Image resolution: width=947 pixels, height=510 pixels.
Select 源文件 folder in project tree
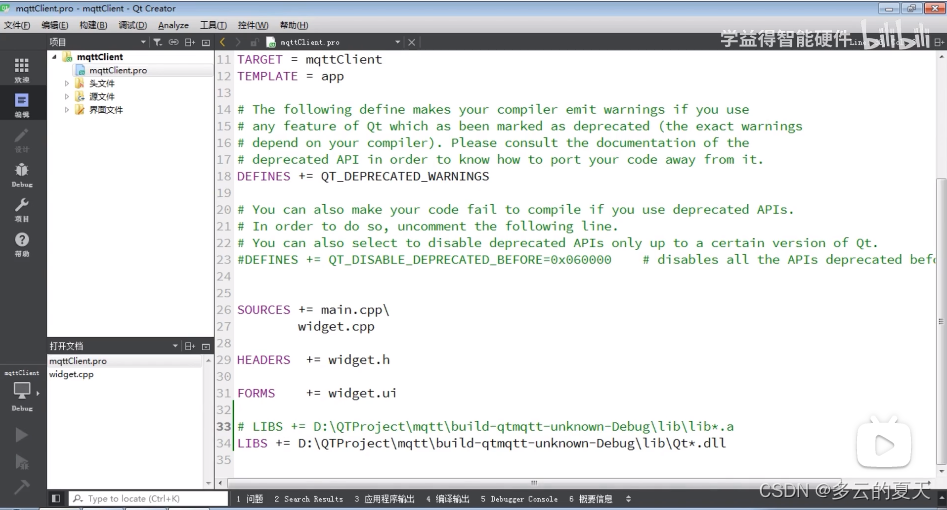click(101, 97)
